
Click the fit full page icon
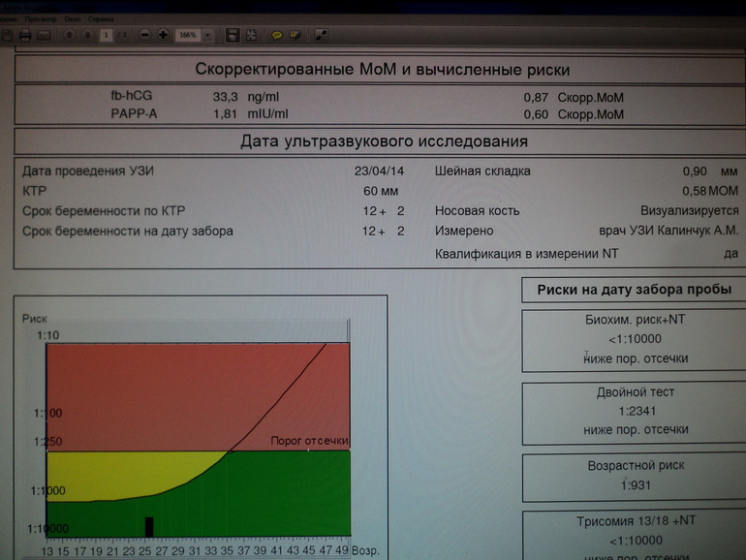point(251,36)
